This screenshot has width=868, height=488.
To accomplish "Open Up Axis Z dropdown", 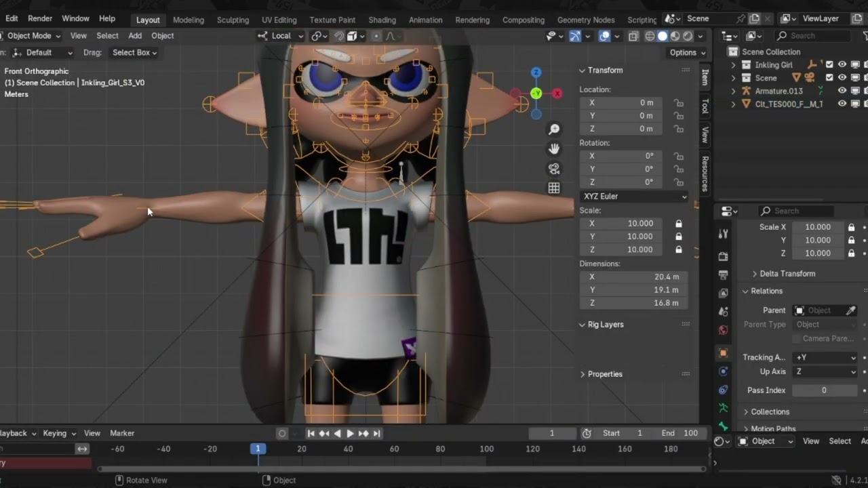I will click(x=825, y=371).
